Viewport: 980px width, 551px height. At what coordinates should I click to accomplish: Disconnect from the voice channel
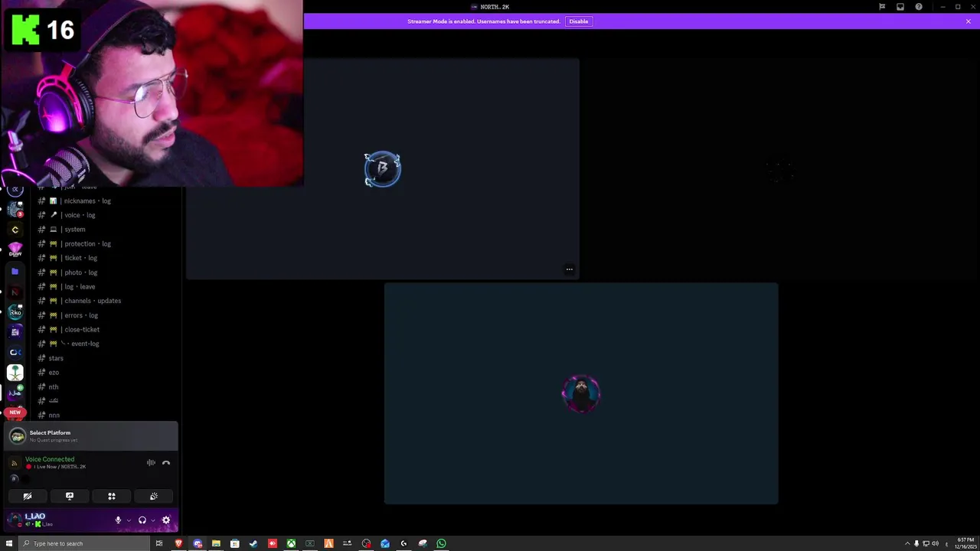point(166,463)
